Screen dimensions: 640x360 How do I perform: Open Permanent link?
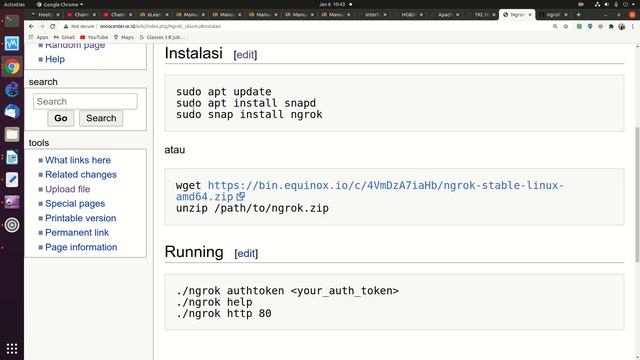77,233
